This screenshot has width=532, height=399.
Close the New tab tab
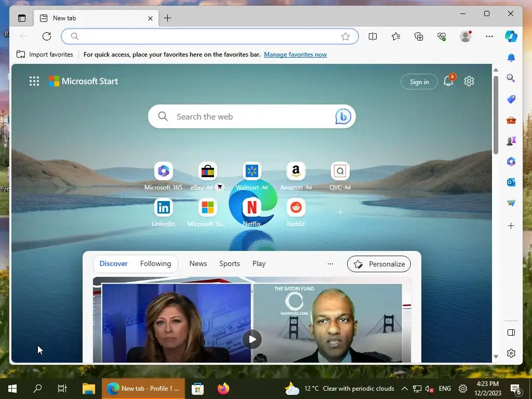coord(150,18)
